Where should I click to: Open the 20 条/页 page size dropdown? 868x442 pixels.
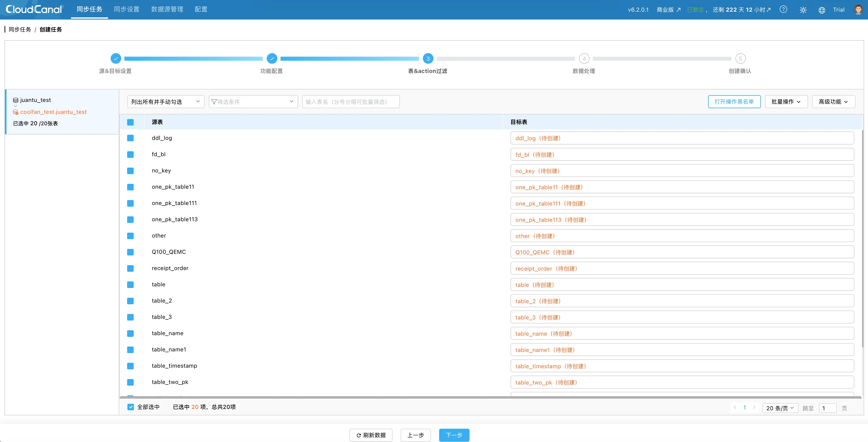coord(780,408)
